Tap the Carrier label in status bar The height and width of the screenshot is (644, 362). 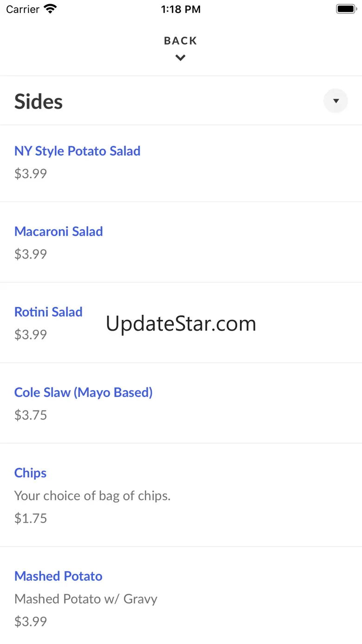[x=23, y=9]
